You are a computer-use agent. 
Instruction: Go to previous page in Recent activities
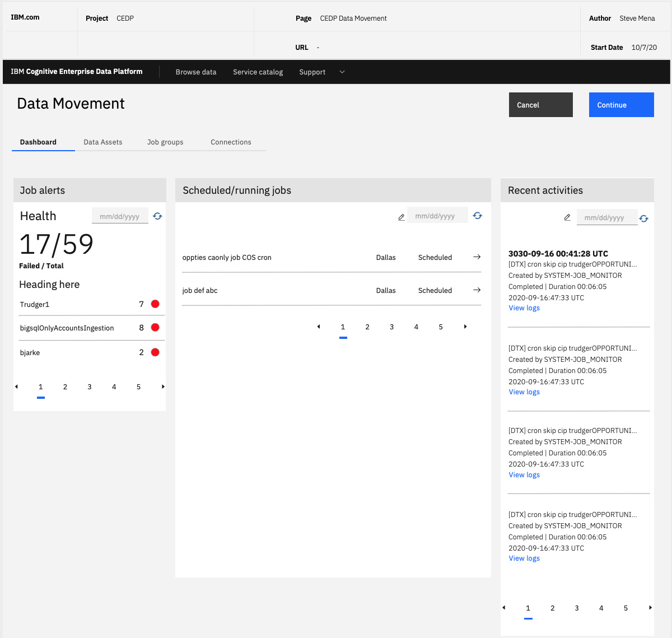click(504, 608)
